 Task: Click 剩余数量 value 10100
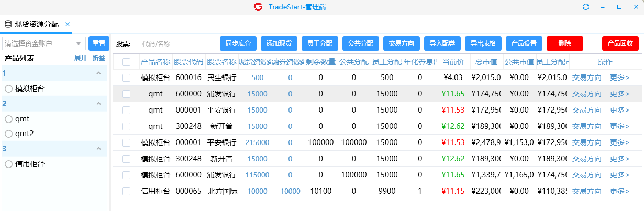pyautogui.click(x=321, y=191)
